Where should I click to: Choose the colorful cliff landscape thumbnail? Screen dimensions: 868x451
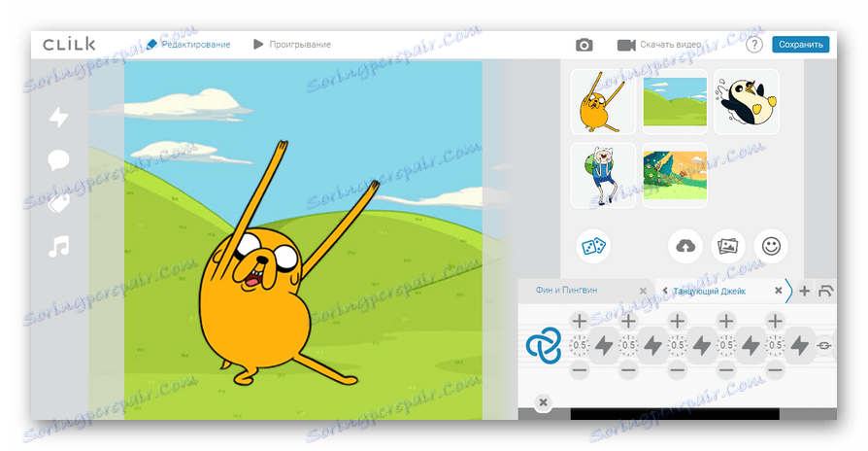tap(675, 175)
